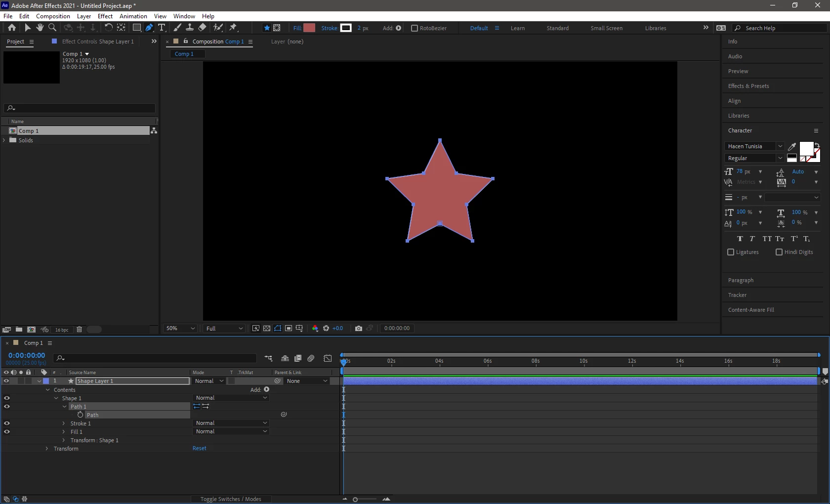The height and width of the screenshot is (504, 830).
Task: Click Reset next to Transform
Action: click(x=200, y=448)
